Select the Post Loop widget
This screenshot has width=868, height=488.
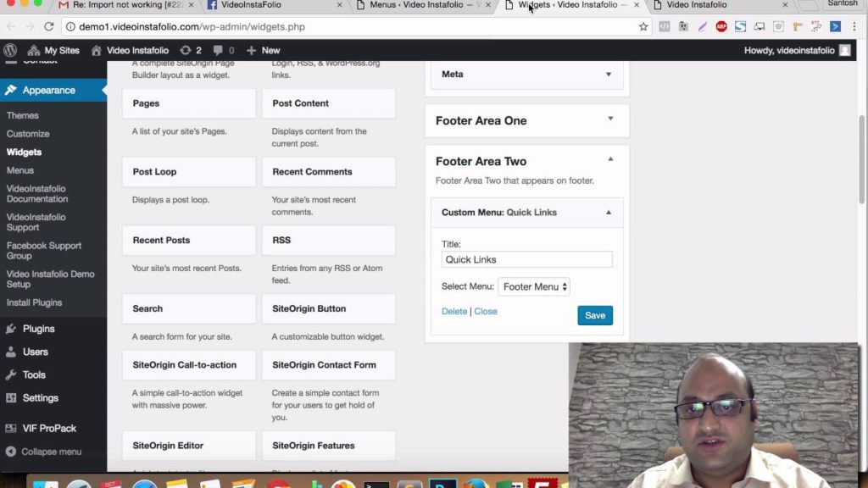189,172
